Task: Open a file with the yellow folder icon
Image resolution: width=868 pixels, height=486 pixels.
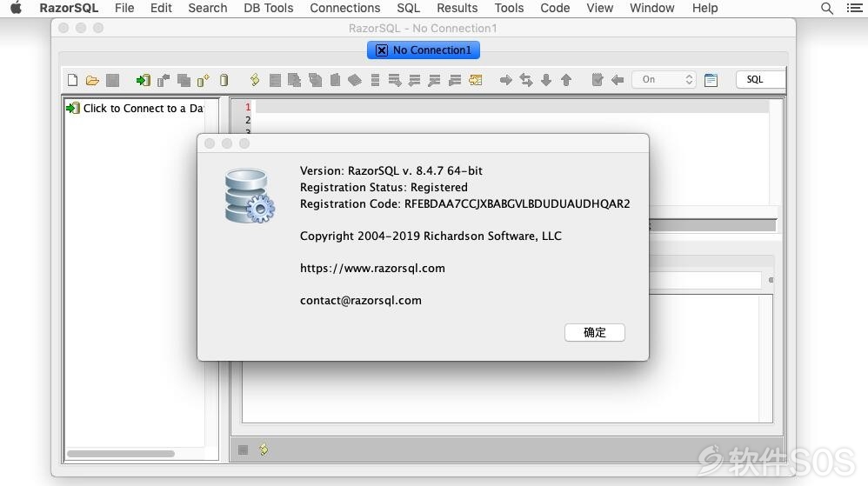Action: pyautogui.click(x=92, y=80)
